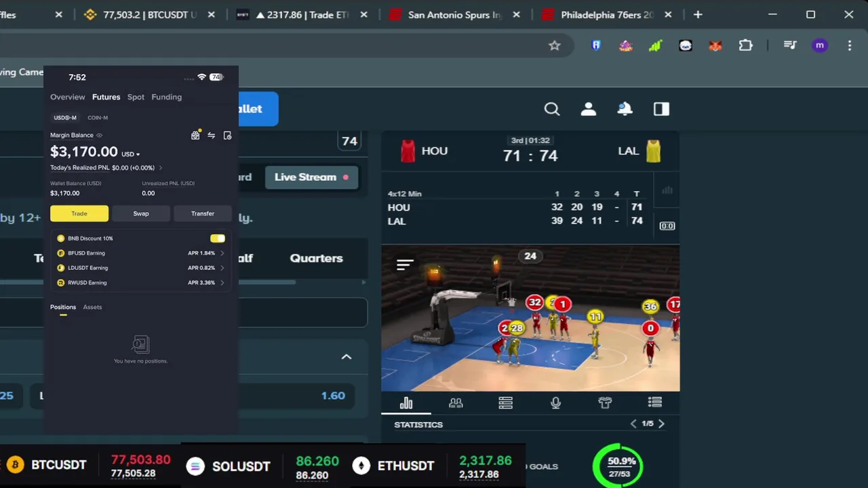Open the media control playlist icon

(x=790, y=45)
